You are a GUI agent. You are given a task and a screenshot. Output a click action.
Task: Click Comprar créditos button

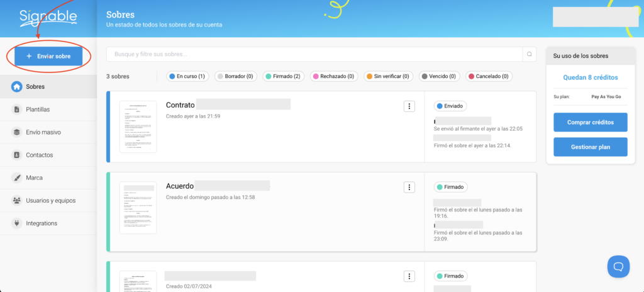(590, 122)
